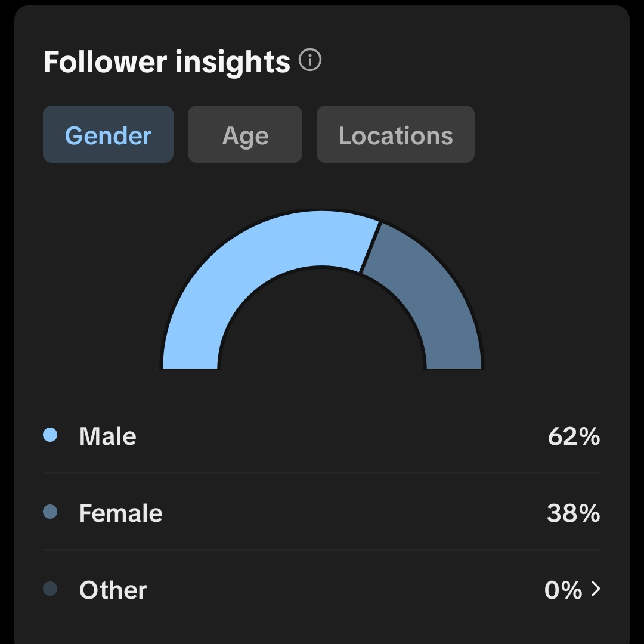The height and width of the screenshot is (644, 644).
Task: Click the light blue Male legend dot
Action: (x=50, y=435)
